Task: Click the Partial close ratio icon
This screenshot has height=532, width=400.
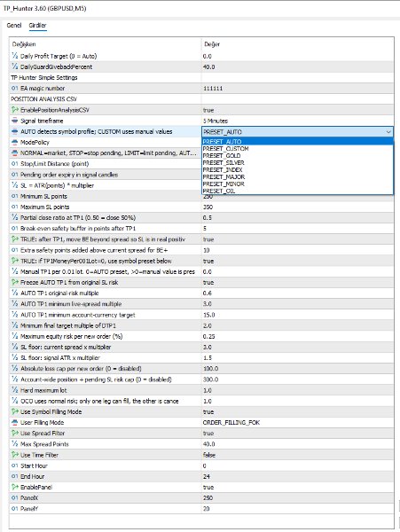Action: pyautogui.click(x=14, y=217)
